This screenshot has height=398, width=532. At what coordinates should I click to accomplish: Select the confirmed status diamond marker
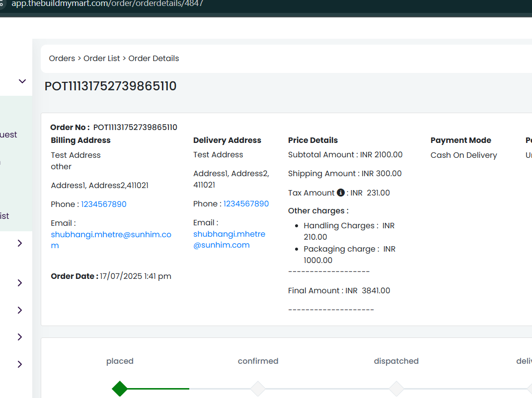[x=258, y=389]
